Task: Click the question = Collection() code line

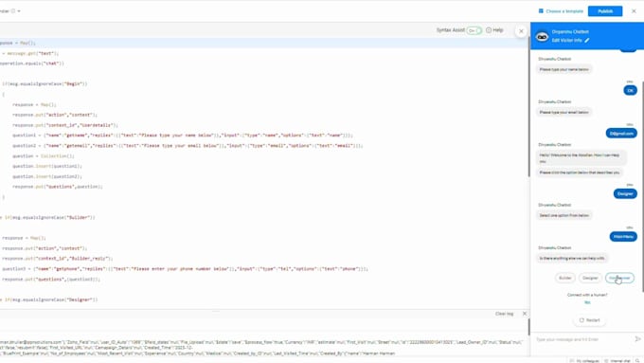Action: click(44, 155)
